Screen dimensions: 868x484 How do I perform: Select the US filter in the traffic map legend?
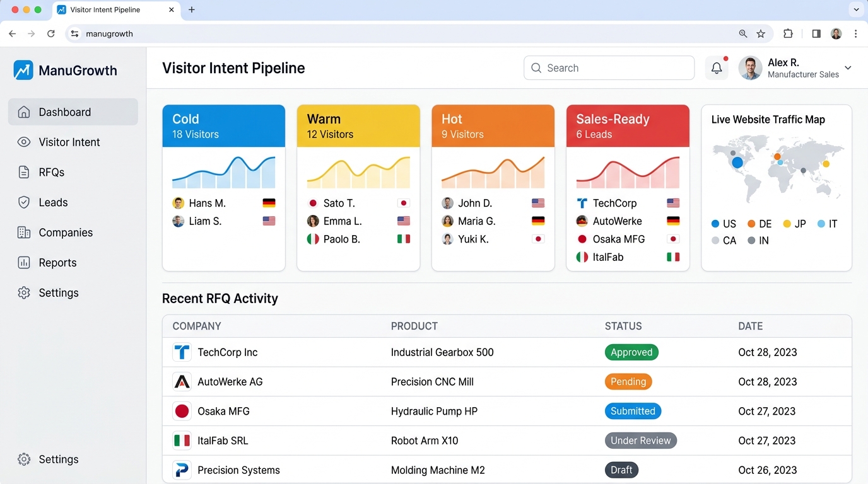[x=723, y=224]
